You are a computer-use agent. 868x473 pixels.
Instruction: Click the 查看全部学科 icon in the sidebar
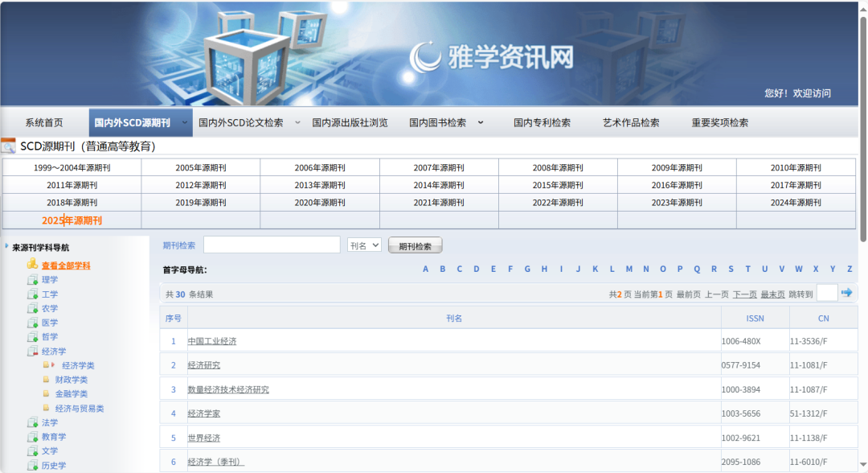(32, 264)
